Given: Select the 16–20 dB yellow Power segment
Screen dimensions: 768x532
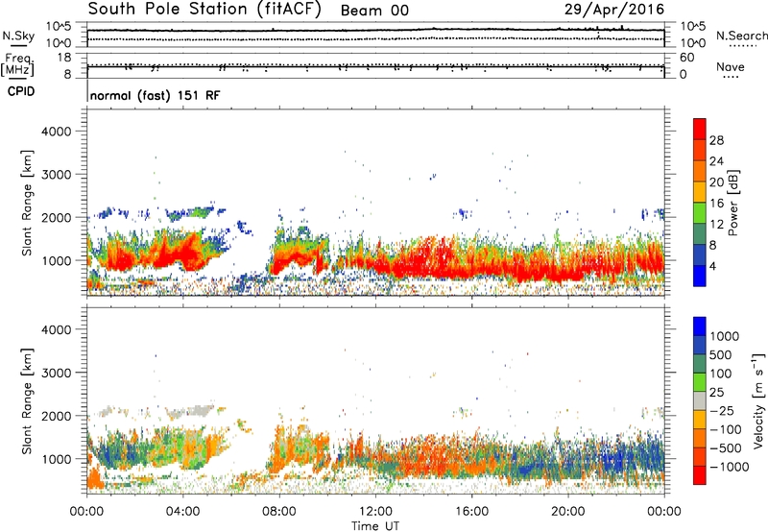Looking at the screenshot, I should click(700, 192).
